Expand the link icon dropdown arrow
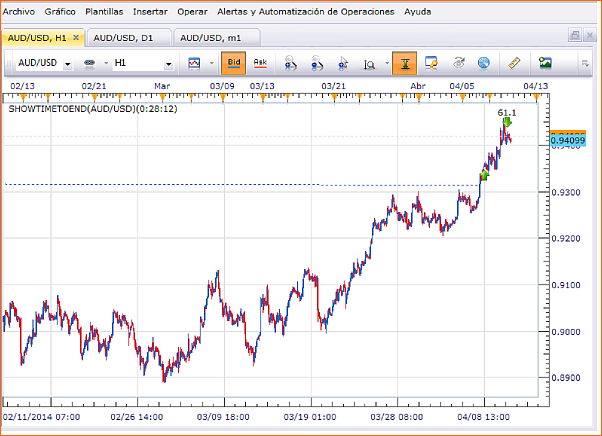Image resolution: width=602 pixels, height=436 pixels. 106,63
